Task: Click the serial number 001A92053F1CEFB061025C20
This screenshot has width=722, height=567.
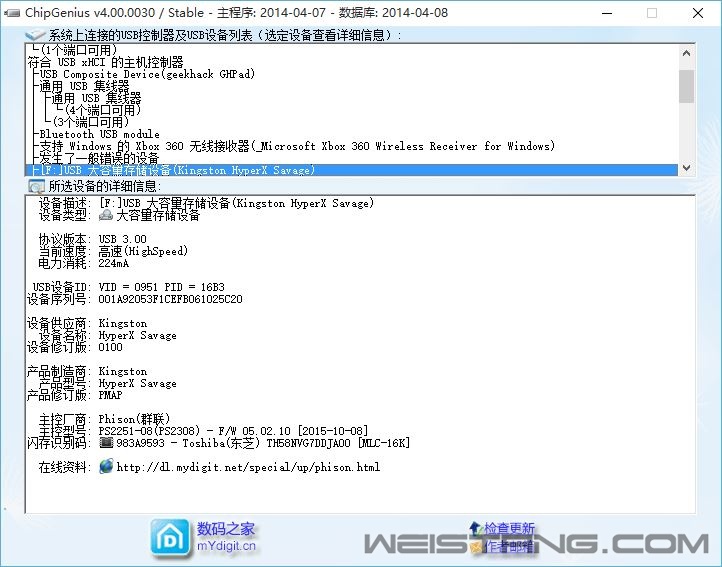Action: pos(170,299)
